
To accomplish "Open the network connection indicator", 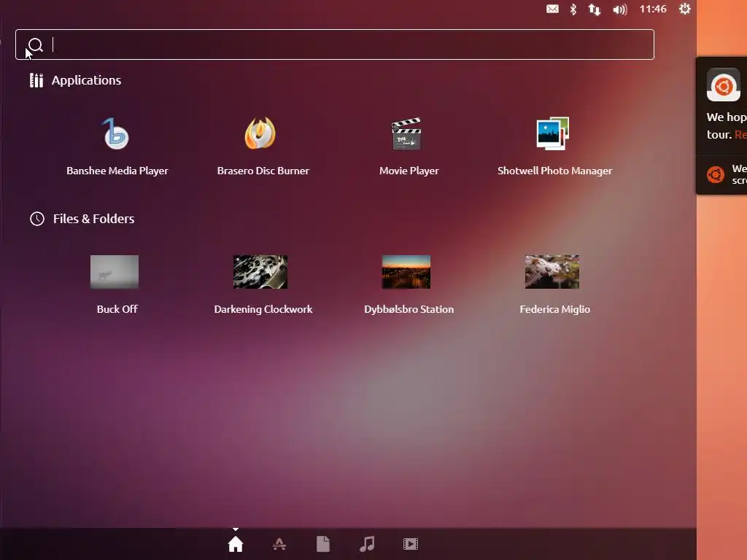I will 594,9.
